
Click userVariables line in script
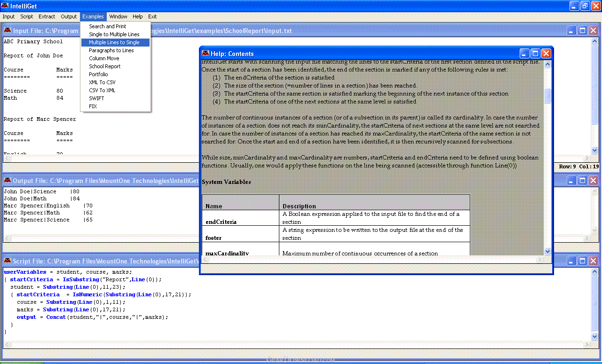(x=68, y=272)
